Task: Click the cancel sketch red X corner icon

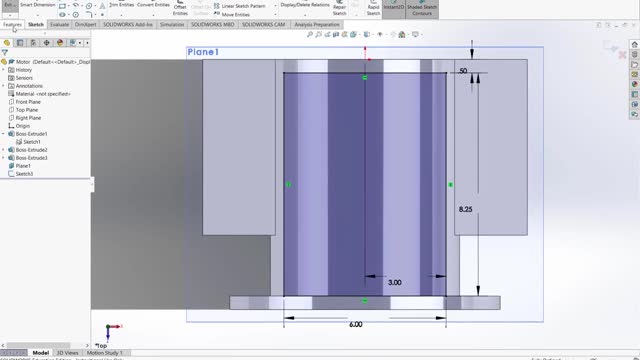Action: (622, 55)
